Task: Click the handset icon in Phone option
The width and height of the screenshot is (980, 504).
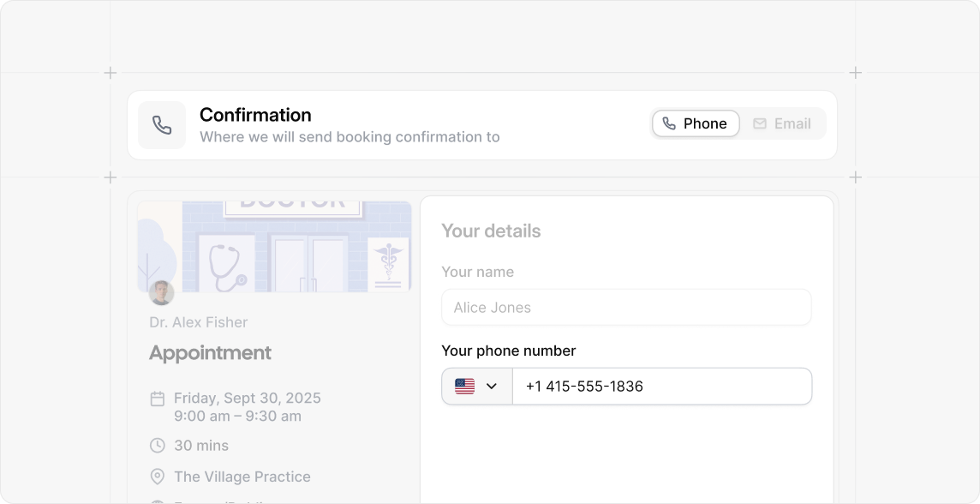Action: point(669,123)
